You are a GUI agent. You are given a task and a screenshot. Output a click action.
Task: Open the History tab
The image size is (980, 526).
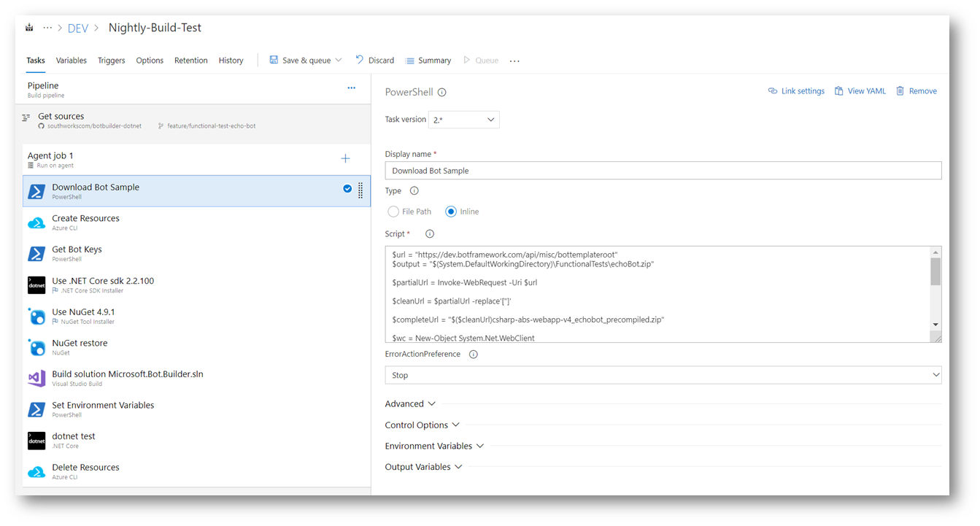[x=231, y=61]
